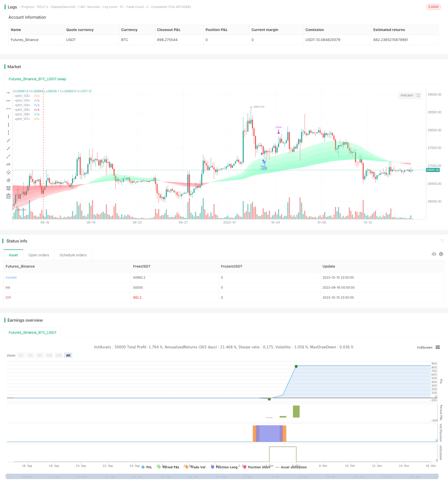Select the parallel channel drawing tool
This screenshot has height=486, width=448.
coord(8,172)
